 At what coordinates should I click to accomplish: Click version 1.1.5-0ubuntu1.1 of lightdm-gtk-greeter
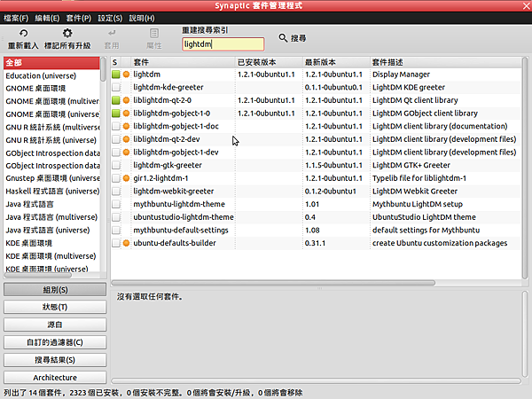point(333,166)
